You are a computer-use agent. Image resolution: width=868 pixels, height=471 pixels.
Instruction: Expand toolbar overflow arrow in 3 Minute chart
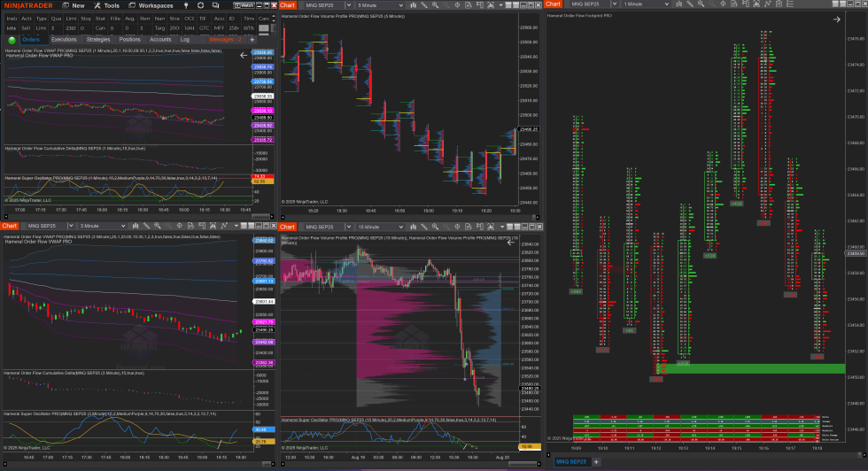236,226
